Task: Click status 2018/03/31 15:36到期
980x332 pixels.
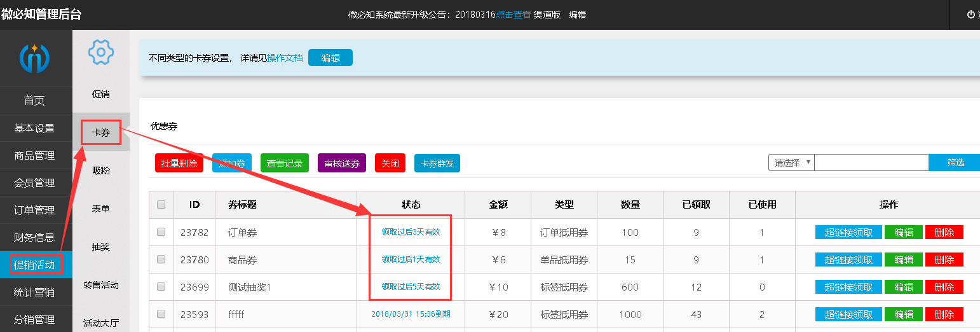Action: tap(411, 314)
